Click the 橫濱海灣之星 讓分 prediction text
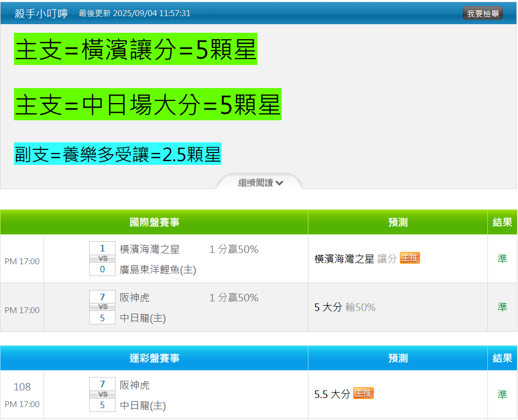 356,258
